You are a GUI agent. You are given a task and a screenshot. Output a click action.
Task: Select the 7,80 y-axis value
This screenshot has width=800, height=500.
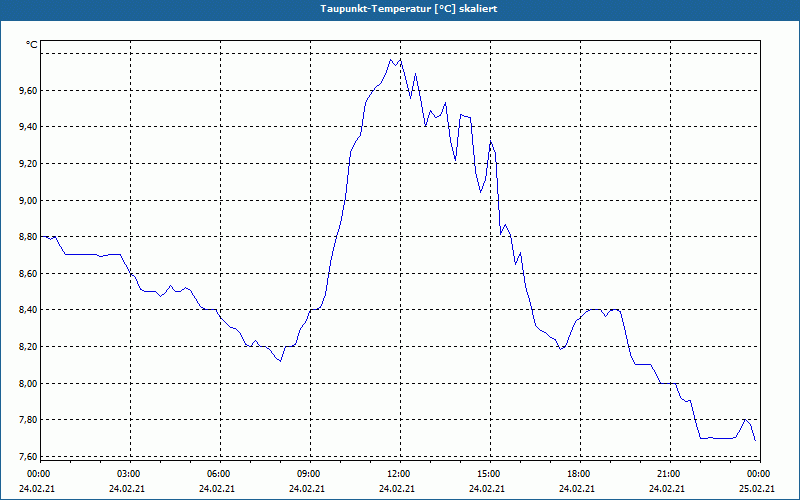(x=28, y=419)
